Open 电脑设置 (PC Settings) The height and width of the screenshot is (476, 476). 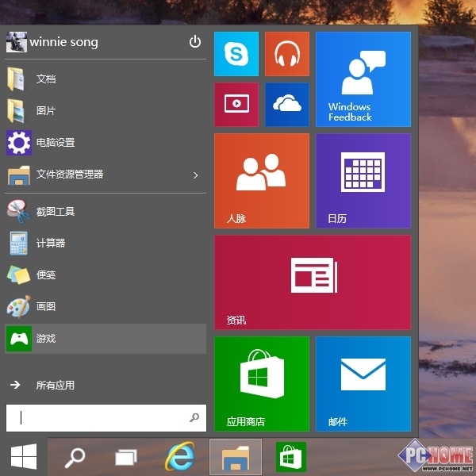tap(56, 143)
